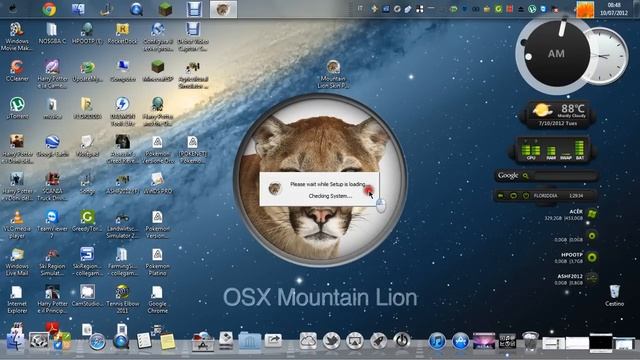Open the blue folder in the dock

249,340
